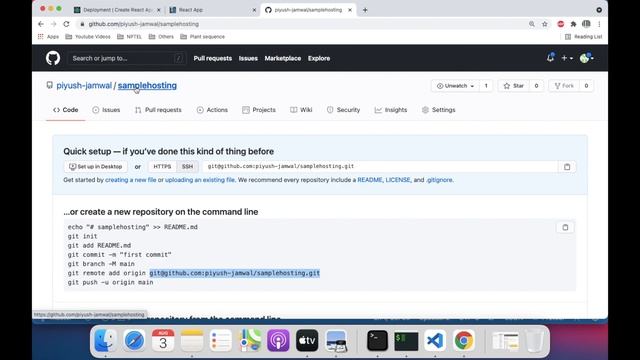Launch Safari from the dock
This screenshot has width=640, height=360.
[134, 340]
